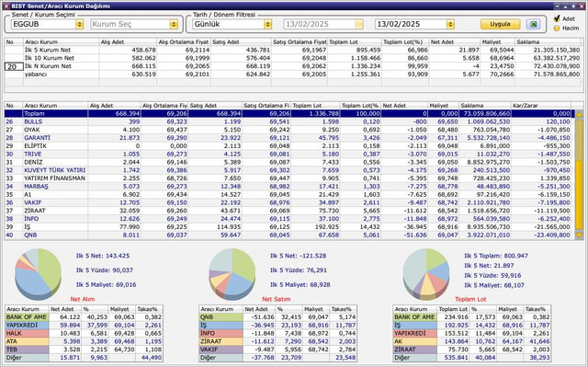Sort the broker table by Net Adet column
588x367 pixels.
(x=404, y=106)
